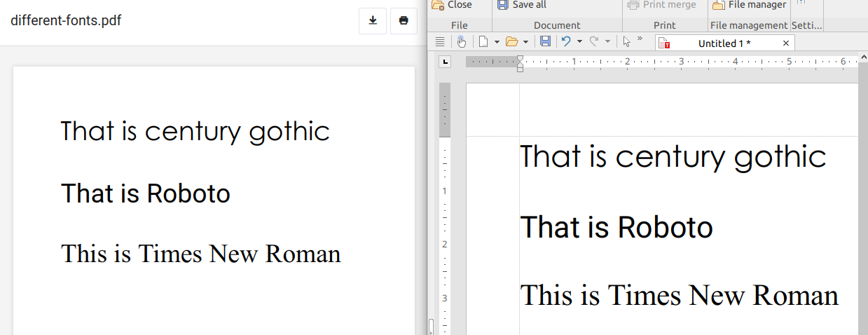Print the PDF using the printer icon
The image size is (868, 335).
(404, 21)
